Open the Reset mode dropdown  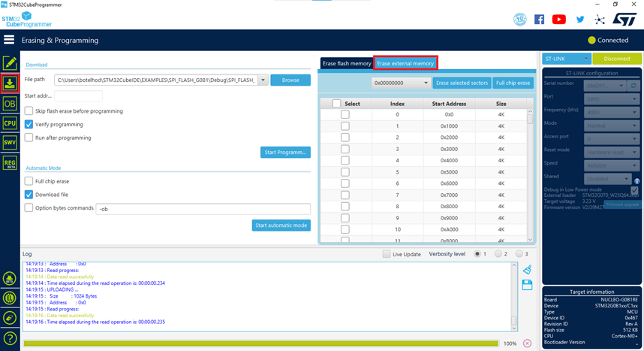pyautogui.click(x=611, y=153)
